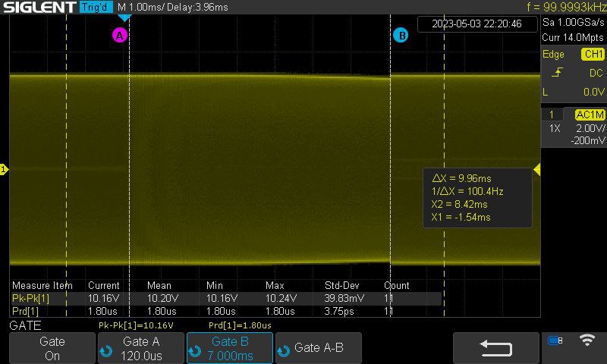Click the -200mV offset value
Screen dimensions: 607x364
(588, 140)
